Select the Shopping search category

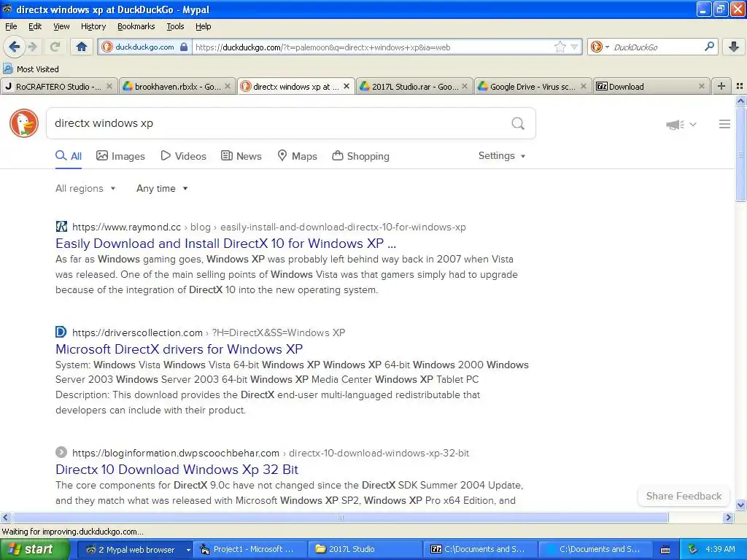(360, 156)
